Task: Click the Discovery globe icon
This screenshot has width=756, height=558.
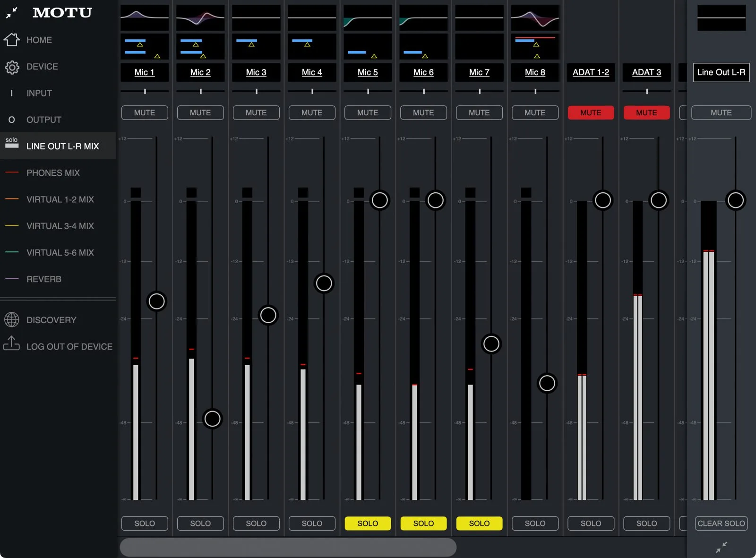Action: tap(12, 320)
